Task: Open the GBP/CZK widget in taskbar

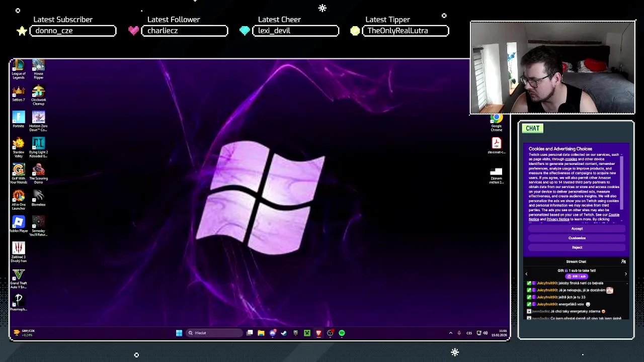Action: click(24, 333)
